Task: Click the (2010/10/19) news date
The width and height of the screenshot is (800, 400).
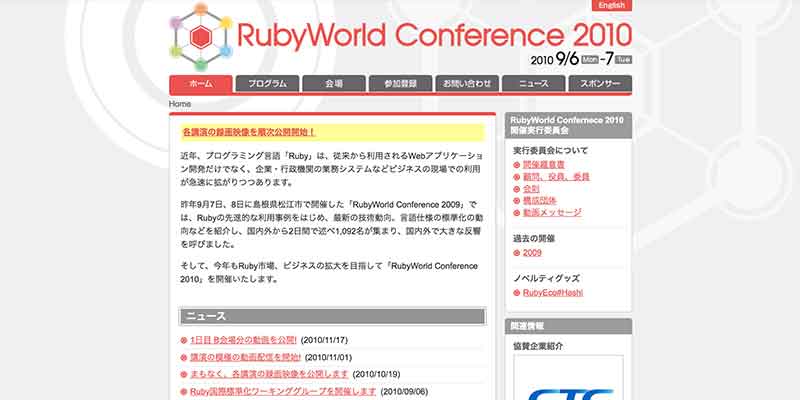Action: [376, 374]
